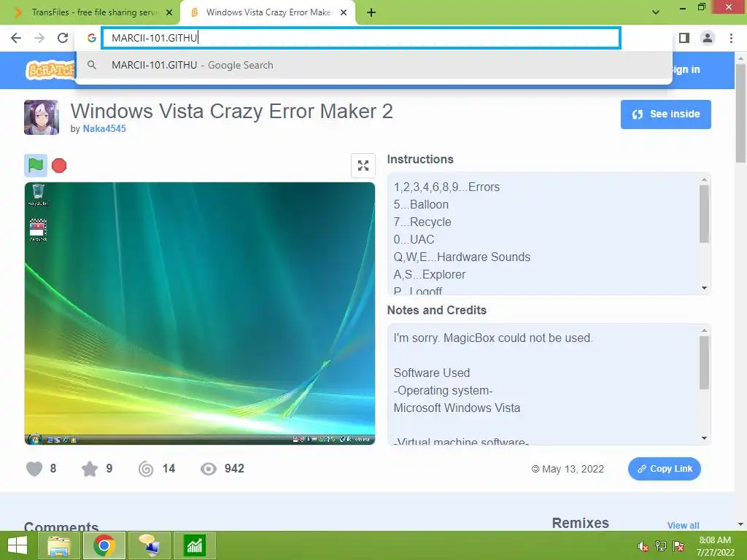Click the network tray icon
This screenshot has height=560, width=747.
tap(661, 546)
